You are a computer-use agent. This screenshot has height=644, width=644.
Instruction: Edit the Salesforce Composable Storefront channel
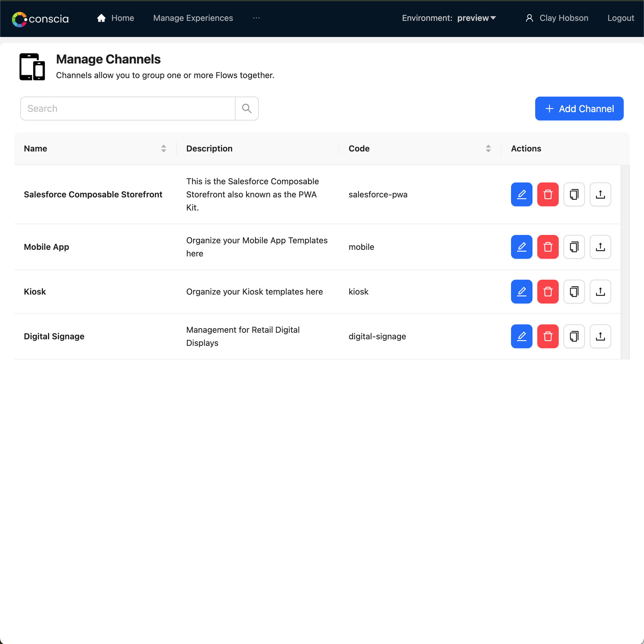522,194
